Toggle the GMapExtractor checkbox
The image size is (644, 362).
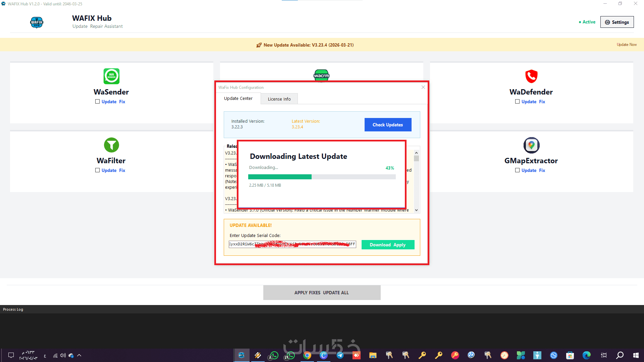(x=517, y=170)
